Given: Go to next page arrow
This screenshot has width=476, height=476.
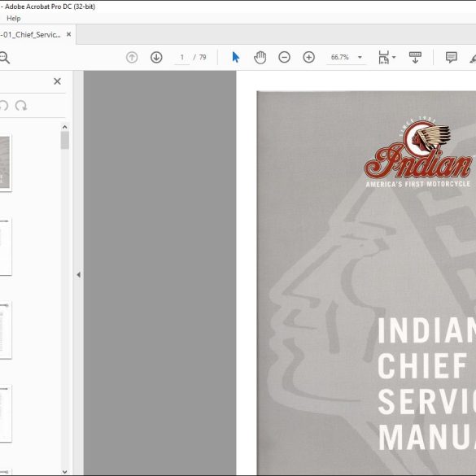Looking at the screenshot, I should (156, 58).
